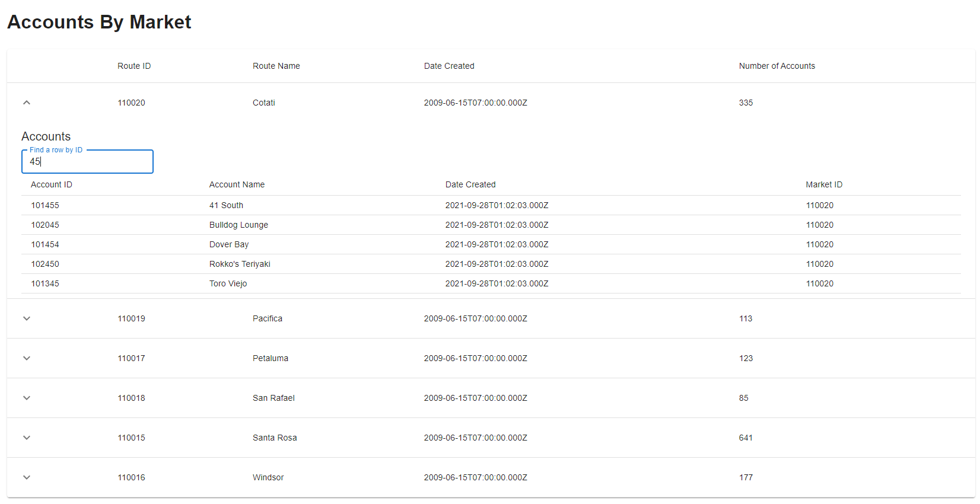Select the Bulldog Lounge account row
This screenshot has height=504, width=980.
(238, 225)
